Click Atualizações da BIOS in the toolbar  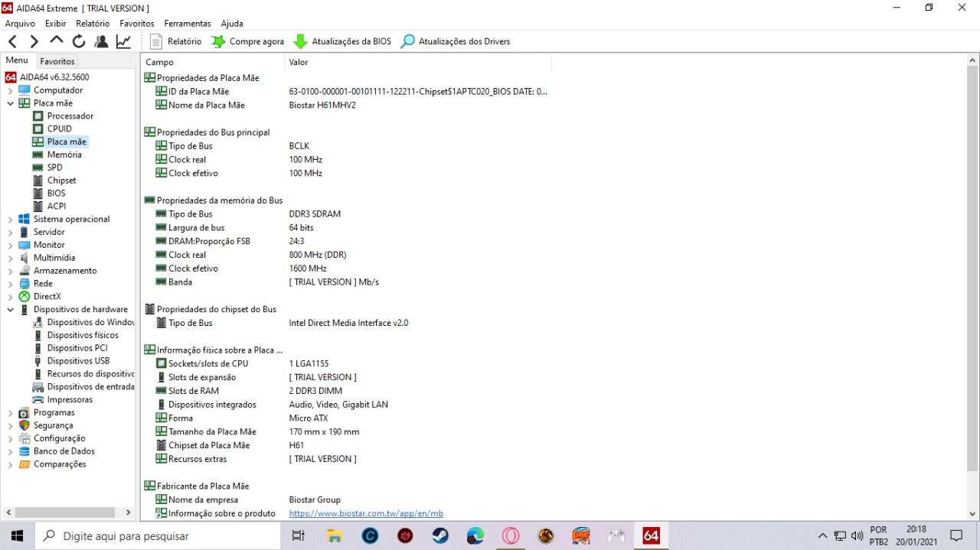click(x=342, y=41)
